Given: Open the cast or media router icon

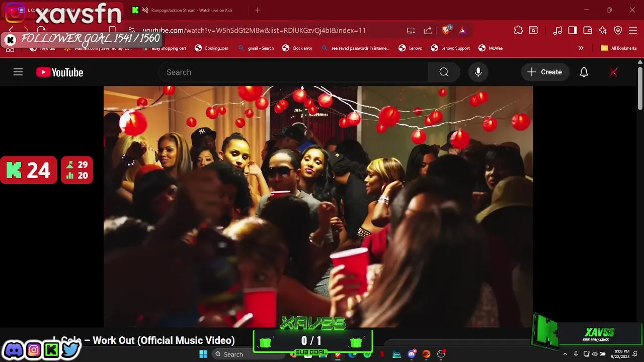Looking at the screenshot, I should [411, 30].
